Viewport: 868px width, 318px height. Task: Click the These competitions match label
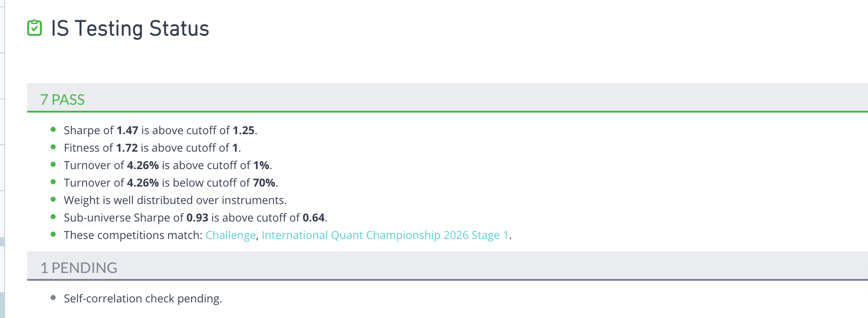tap(133, 235)
